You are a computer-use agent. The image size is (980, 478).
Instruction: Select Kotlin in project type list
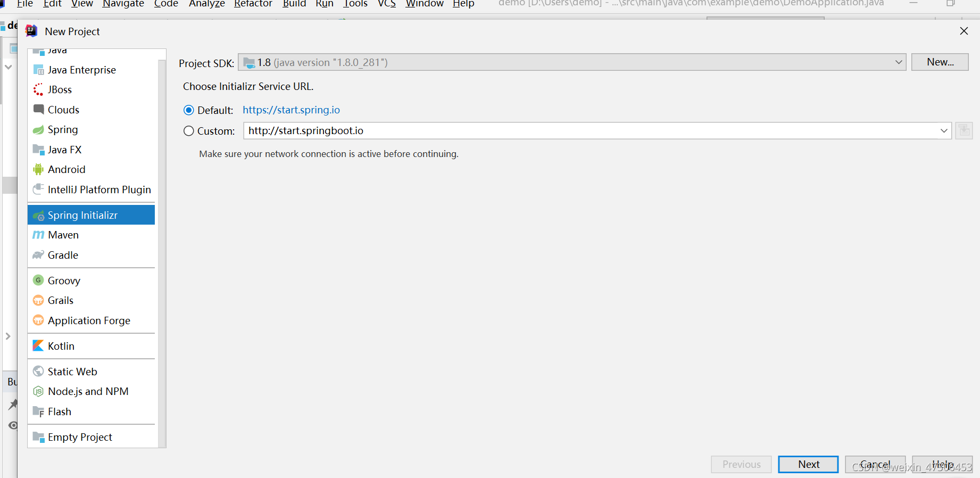91,345
